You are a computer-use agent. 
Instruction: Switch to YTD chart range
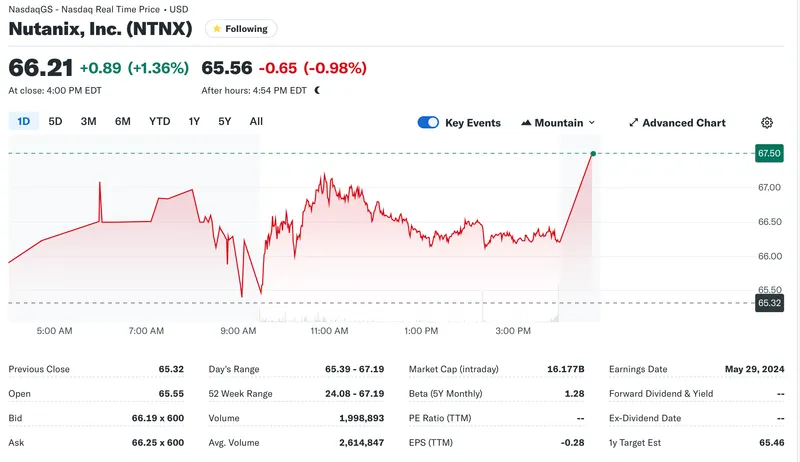pyautogui.click(x=160, y=122)
